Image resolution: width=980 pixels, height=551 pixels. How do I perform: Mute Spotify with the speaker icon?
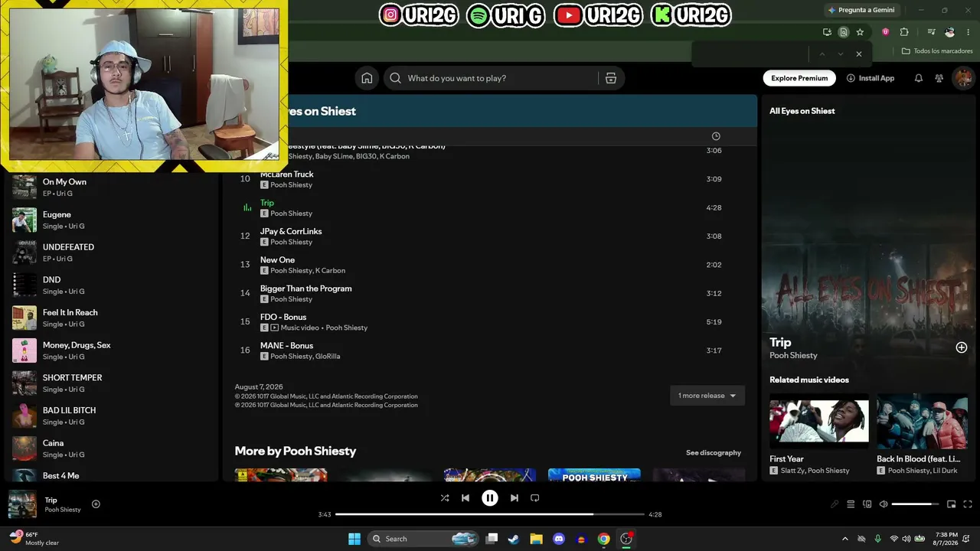[x=884, y=504]
